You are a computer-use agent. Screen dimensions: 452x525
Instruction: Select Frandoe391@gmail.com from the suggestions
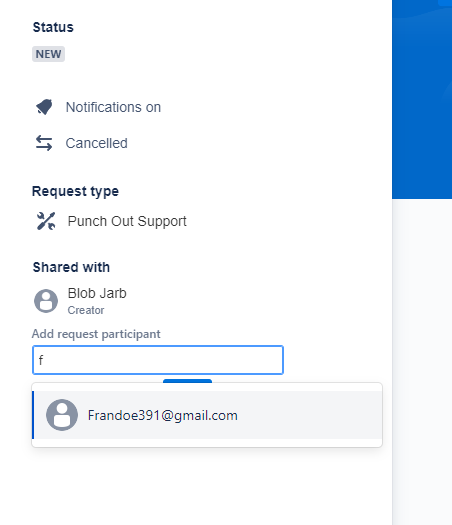coord(207,415)
